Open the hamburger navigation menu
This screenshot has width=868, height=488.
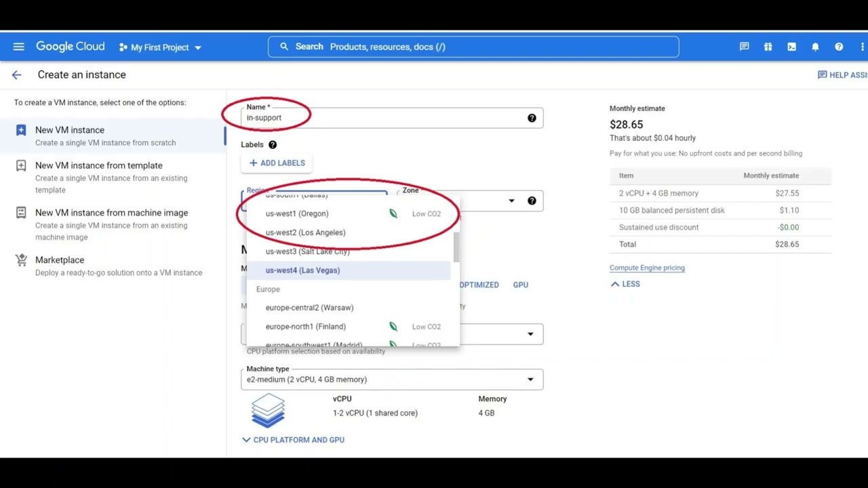[18, 47]
